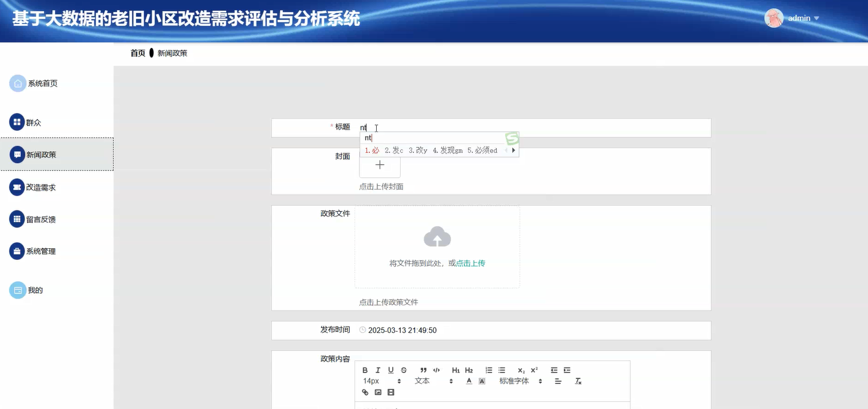Go to 系统首页 in the sidebar
Screen dimensions: 868x409
click(41, 83)
